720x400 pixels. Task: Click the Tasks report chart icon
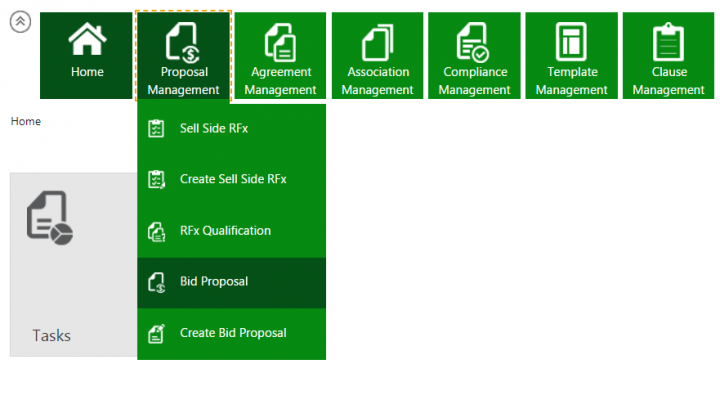(49, 219)
